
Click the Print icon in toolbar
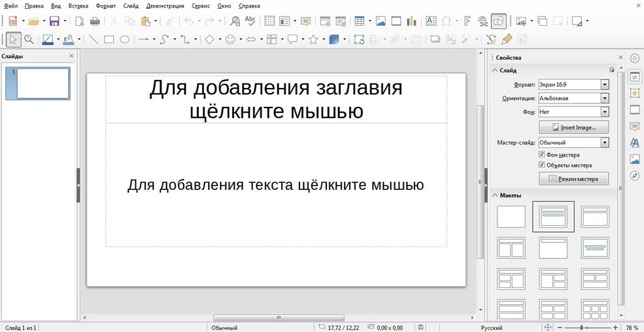point(95,21)
